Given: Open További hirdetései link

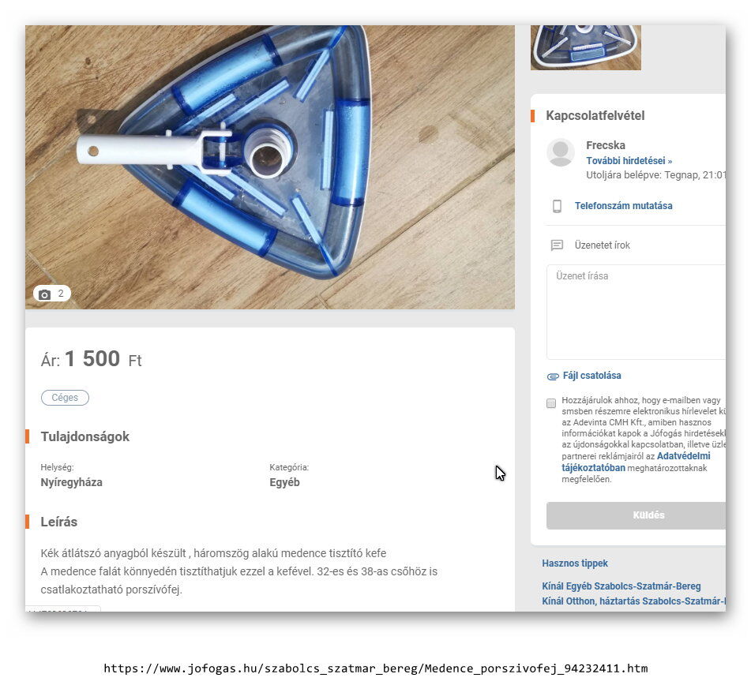Looking at the screenshot, I should click(x=629, y=161).
